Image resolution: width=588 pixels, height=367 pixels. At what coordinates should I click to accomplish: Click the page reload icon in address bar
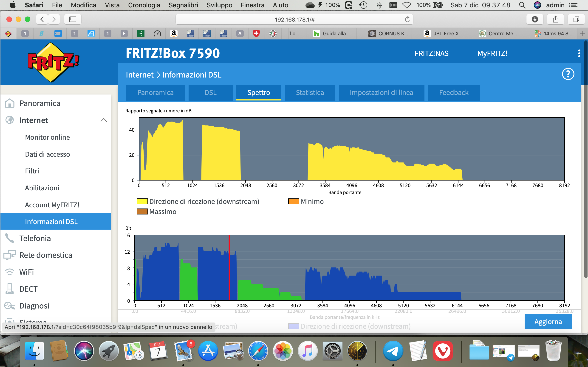tap(407, 19)
